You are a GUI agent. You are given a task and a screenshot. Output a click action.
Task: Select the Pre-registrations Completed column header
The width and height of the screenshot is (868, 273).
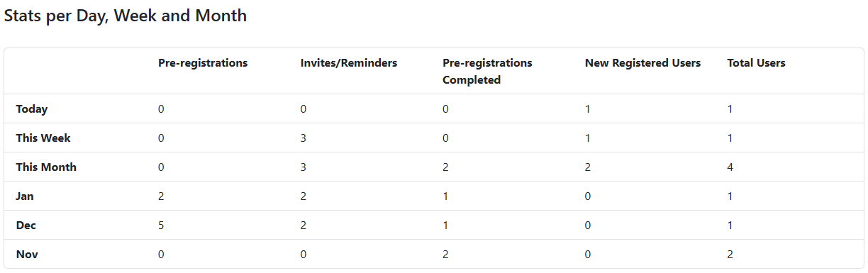(x=487, y=72)
